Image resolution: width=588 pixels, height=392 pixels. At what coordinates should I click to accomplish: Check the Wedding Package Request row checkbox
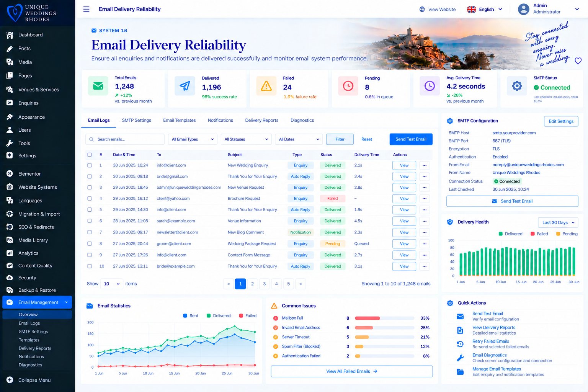(x=90, y=243)
